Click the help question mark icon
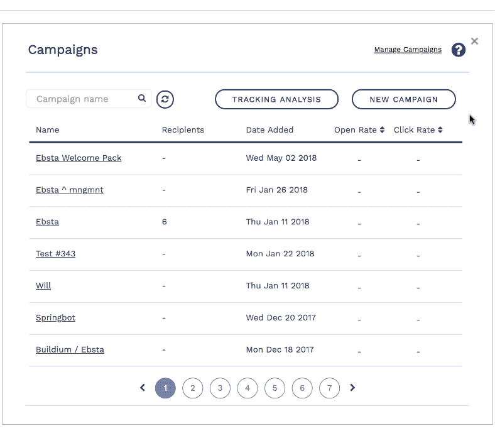The image size is (495, 448). (x=459, y=50)
